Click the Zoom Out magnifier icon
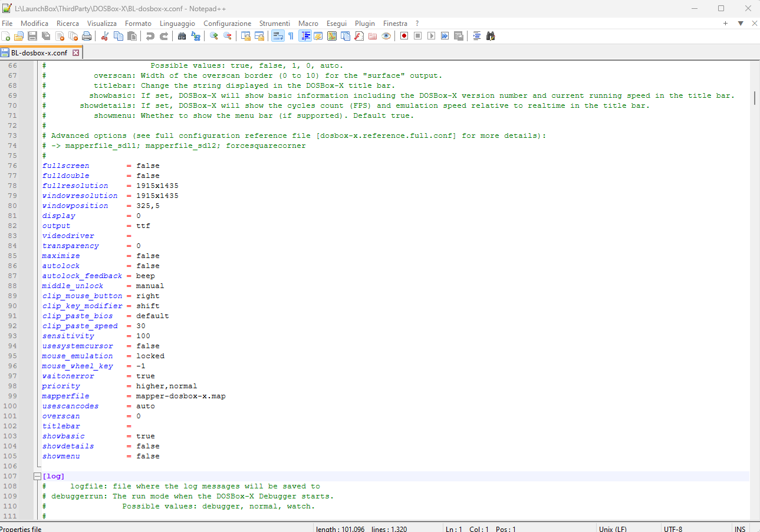 pyautogui.click(x=228, y=36)
